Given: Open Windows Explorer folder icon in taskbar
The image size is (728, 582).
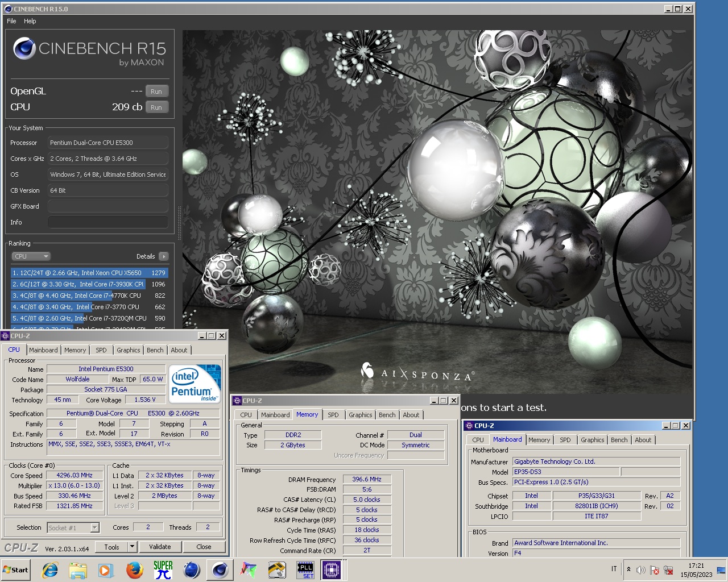Looking at the screenshot, I should pos(78,569).
